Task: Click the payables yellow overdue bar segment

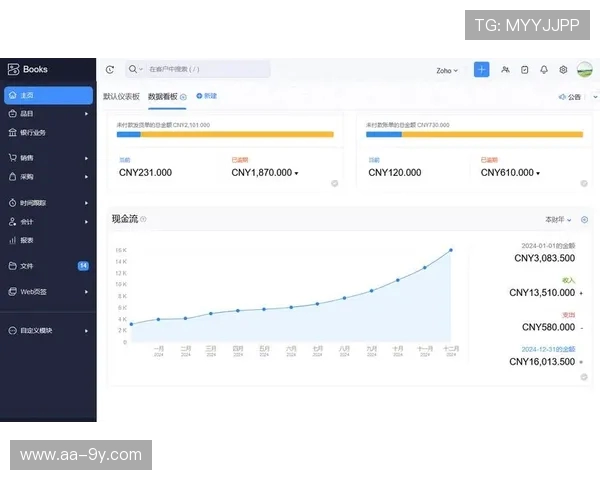Action: [x=492, y=134]
